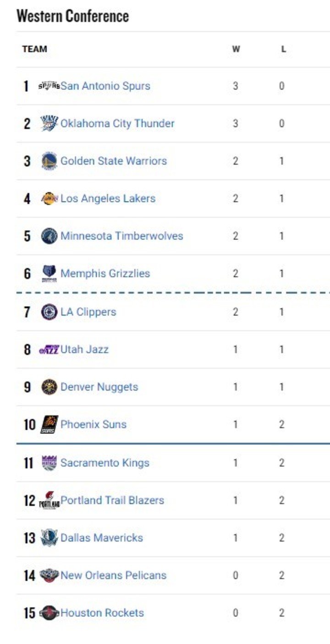Open the Sacramento Kings team link

(x=104, y=463)
